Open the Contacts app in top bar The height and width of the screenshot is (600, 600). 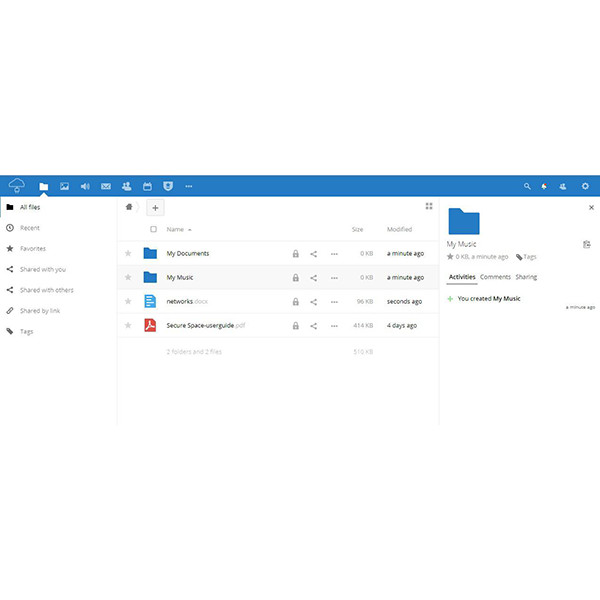127,186
